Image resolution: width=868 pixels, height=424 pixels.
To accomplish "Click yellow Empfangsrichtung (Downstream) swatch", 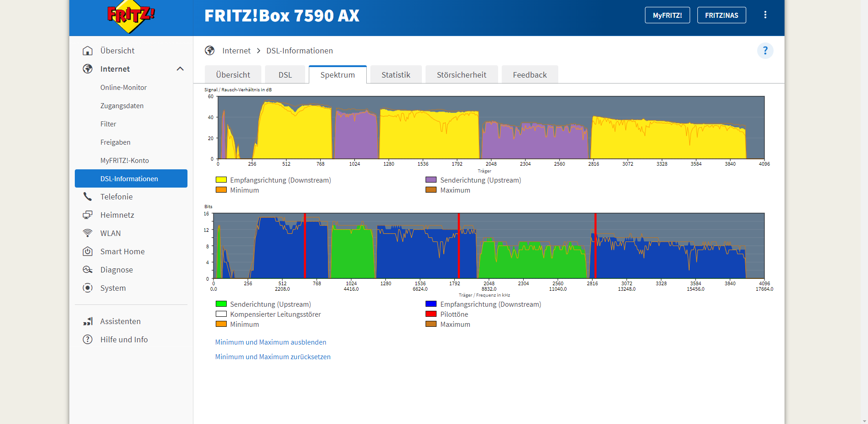I will [221, 180].
